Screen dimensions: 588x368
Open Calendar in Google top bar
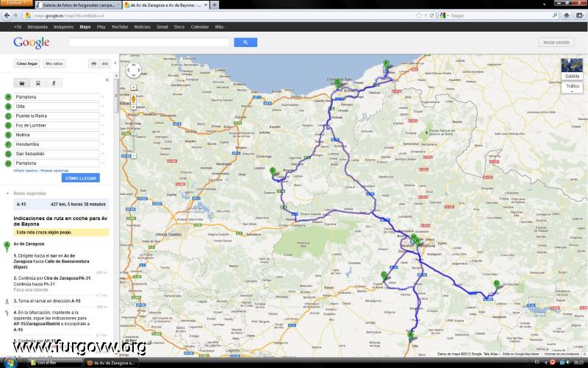click(199, 27)
